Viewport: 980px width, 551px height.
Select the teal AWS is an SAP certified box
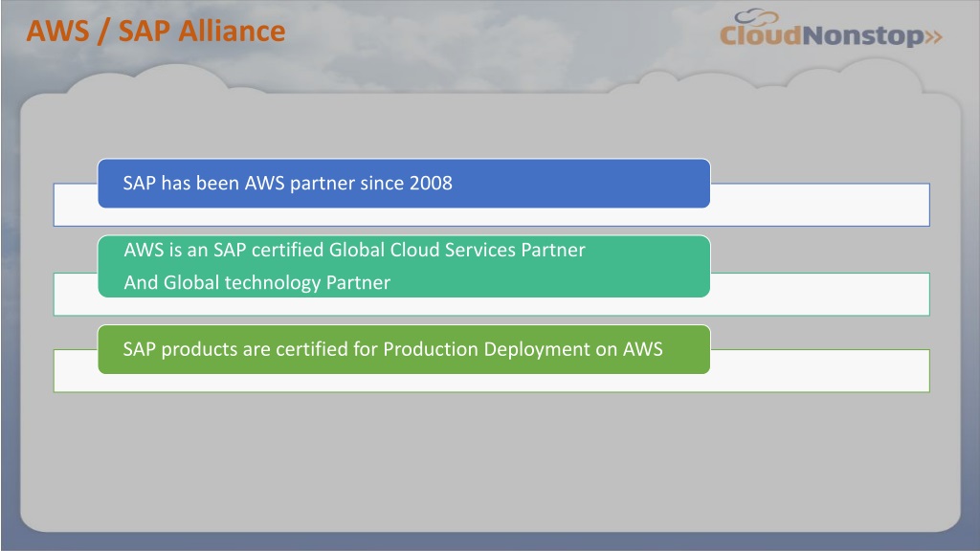tap(404, 266)
